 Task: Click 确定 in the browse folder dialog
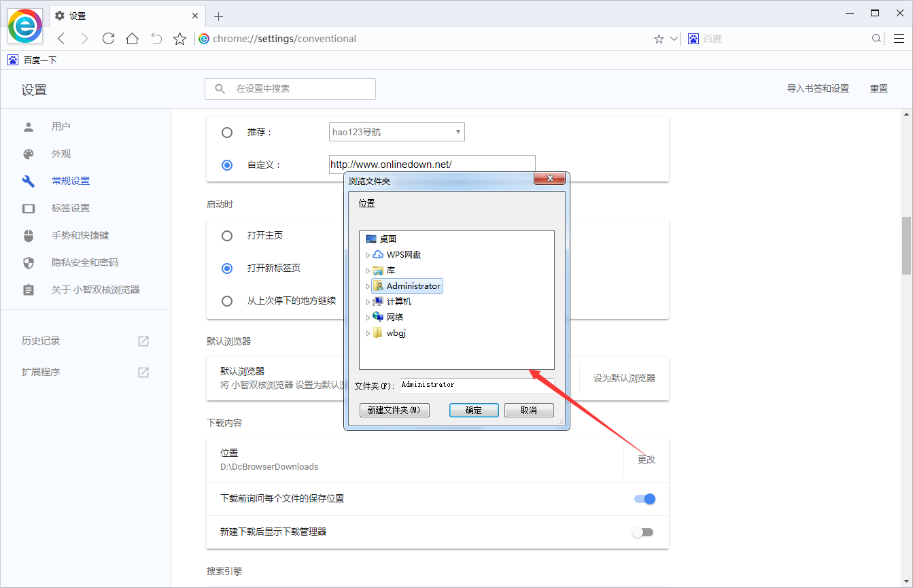pos(474,410)
